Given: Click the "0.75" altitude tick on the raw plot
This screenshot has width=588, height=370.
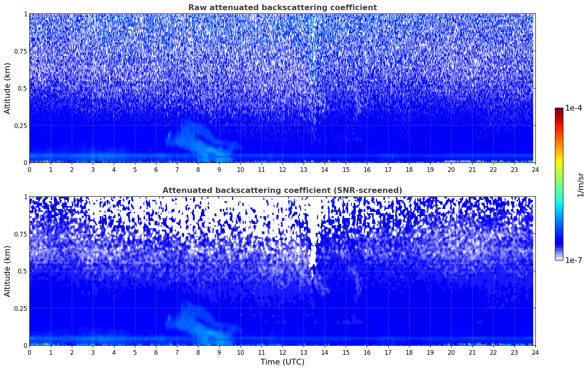Looking at the screenshot, I should [x=21, y=51].
